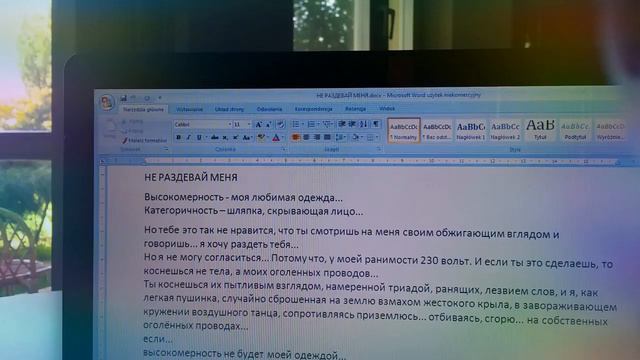Click the line starting with Высокомерность - моя любимая
Viewport: 640px width, 360px height.
click(243, 198)
